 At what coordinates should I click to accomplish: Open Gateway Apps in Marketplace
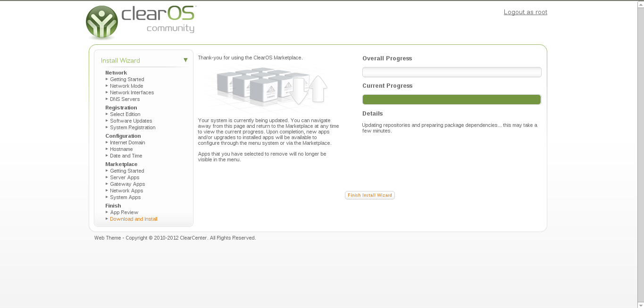[x=127, y=184]
